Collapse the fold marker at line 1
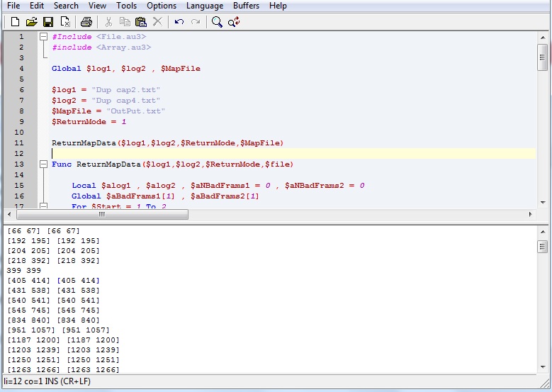Screen dimensions: 552x392 [x=43, y=37]
